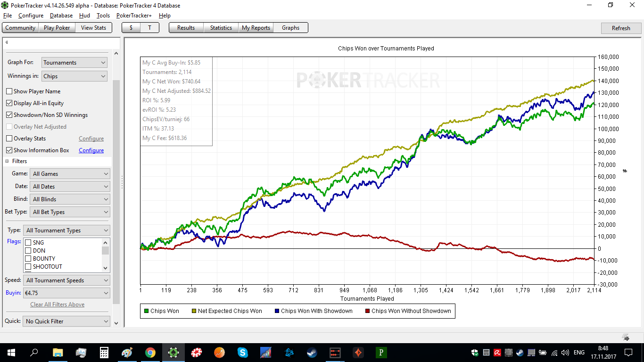Screen dimensions: 644x362
Task: Collapse the left sidebar arrow icon
Action: tap(7, 42)
